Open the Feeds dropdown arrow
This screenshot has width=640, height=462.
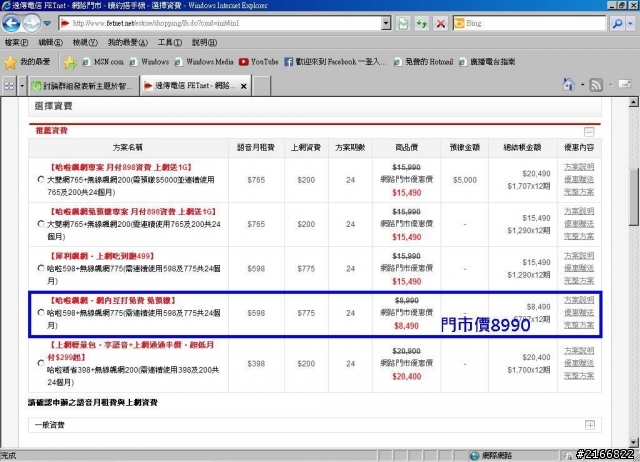(x=611, y=84)
